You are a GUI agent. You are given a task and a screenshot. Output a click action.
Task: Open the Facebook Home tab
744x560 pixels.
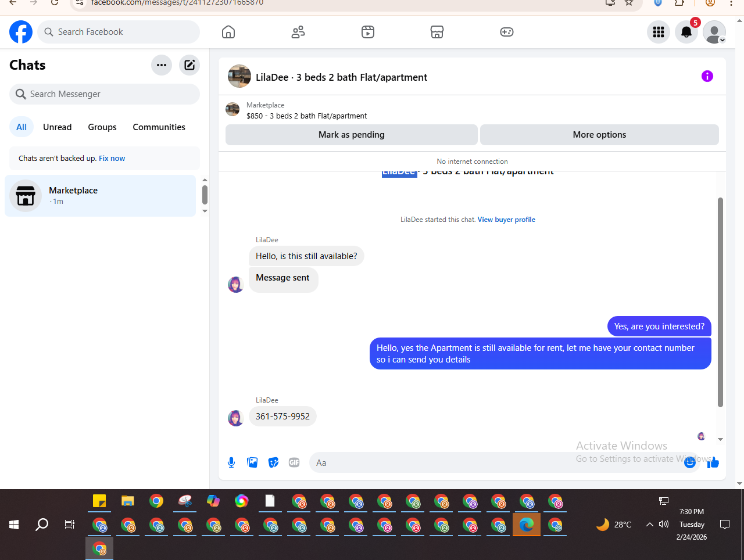[x=228, y=32]
